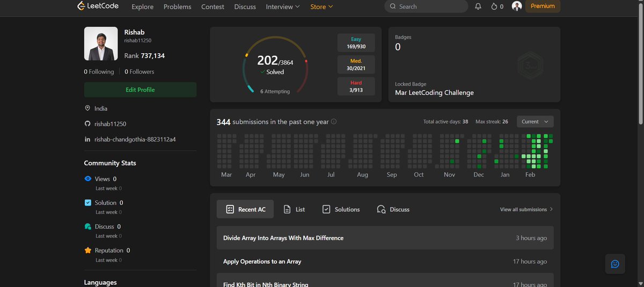The height and width of the screenshot is (287, 644).
Task: Click inside the Search input field
Action: pyautogui.click(x=426, y=6)
